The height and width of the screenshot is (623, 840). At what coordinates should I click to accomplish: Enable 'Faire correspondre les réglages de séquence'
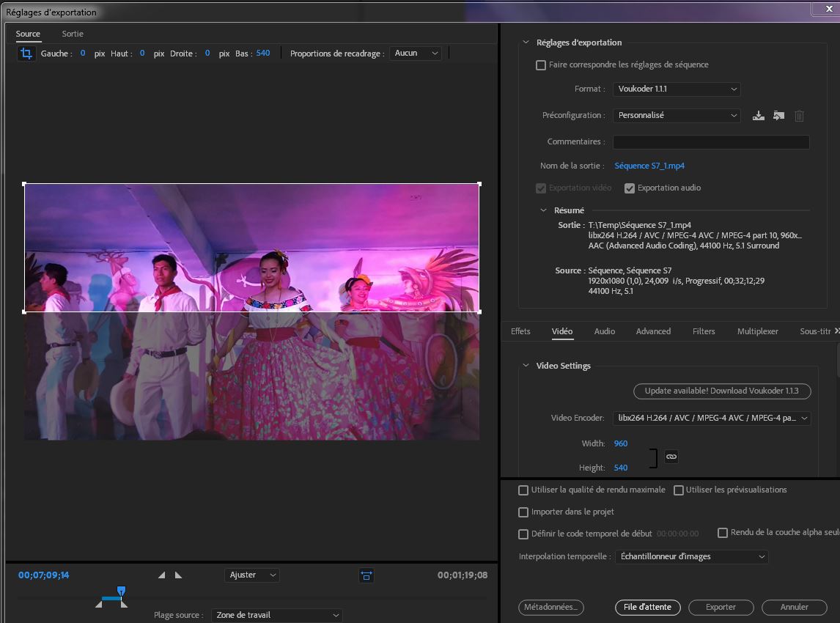point(541,65)
